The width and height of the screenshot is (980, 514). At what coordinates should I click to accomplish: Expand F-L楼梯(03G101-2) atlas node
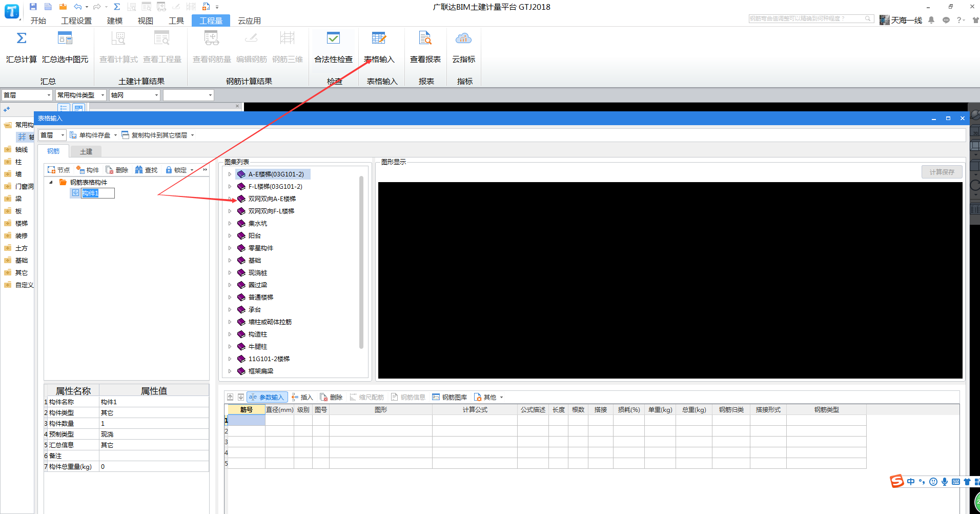point(230,187)
